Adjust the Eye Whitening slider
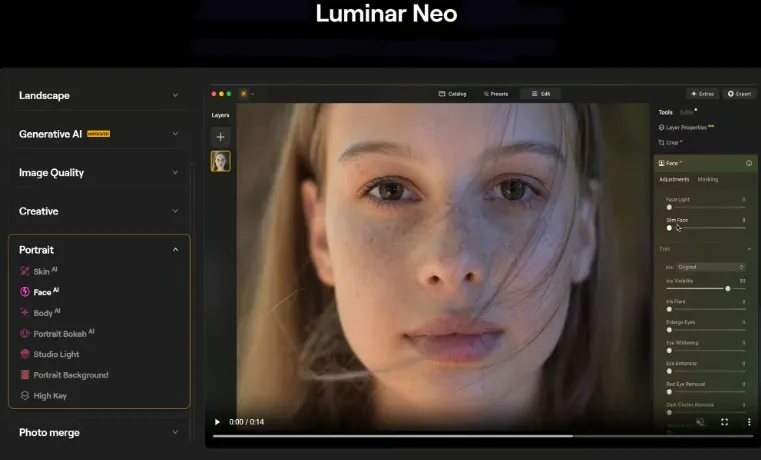This screenshot has width=761, height=460. tap(706, 350)
